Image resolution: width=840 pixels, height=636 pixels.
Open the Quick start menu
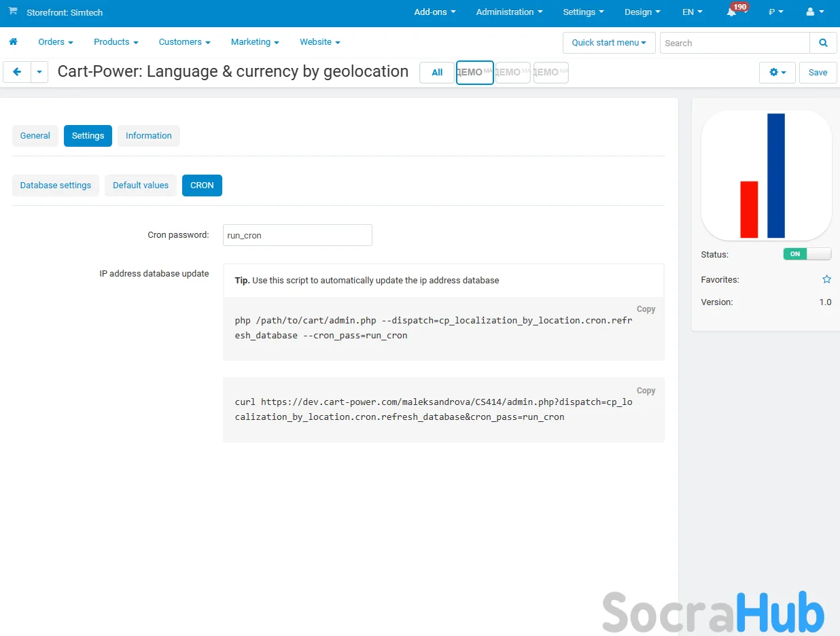pyautogui.click(x=609, y=43)
